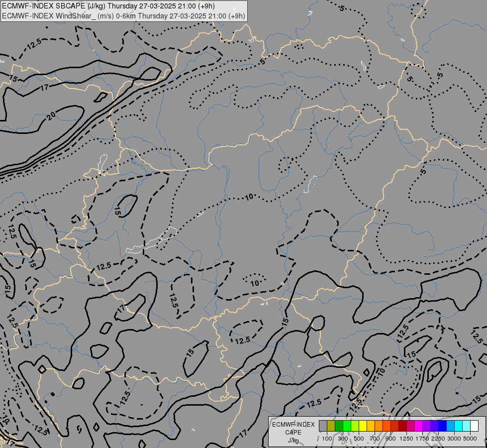Click the dark maroon swatch left of 1250
The height and width of the screenshot is (448, 487).
point(402,426)
